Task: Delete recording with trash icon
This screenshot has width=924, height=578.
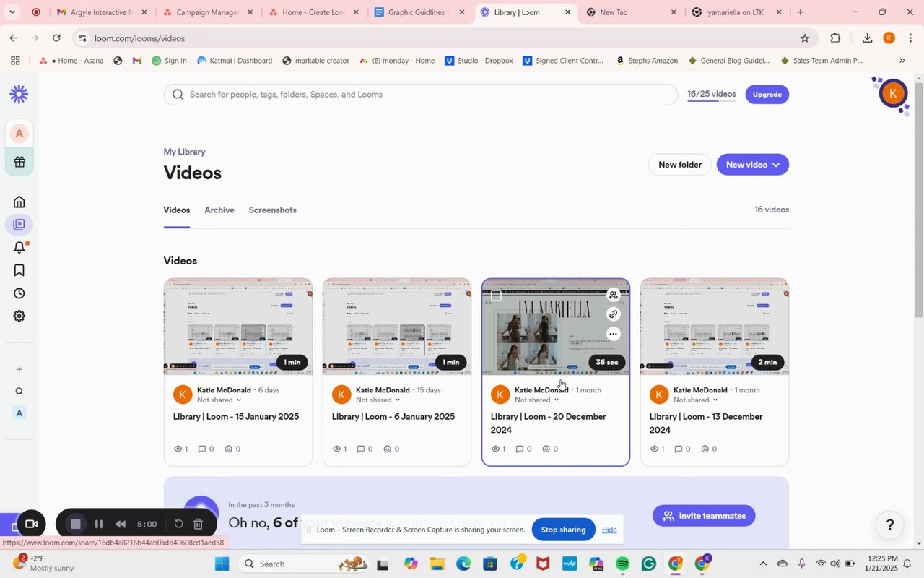Action: [199, 524]
